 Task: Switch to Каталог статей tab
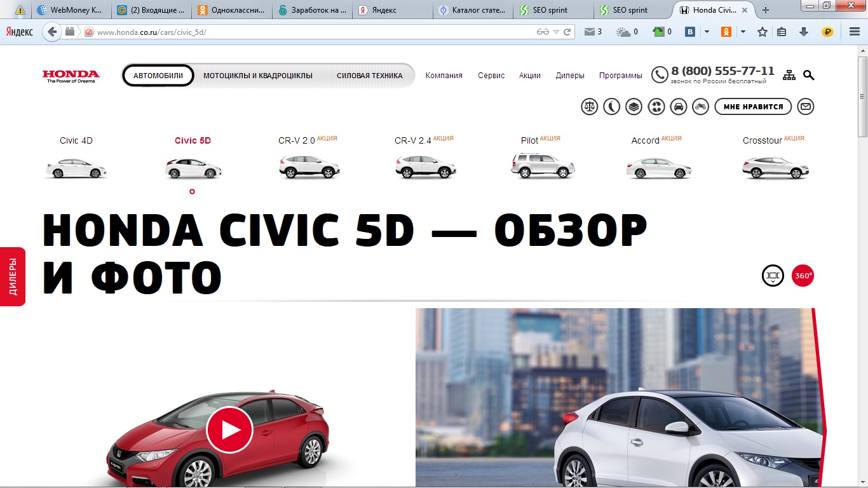click(x=472, y=10)
